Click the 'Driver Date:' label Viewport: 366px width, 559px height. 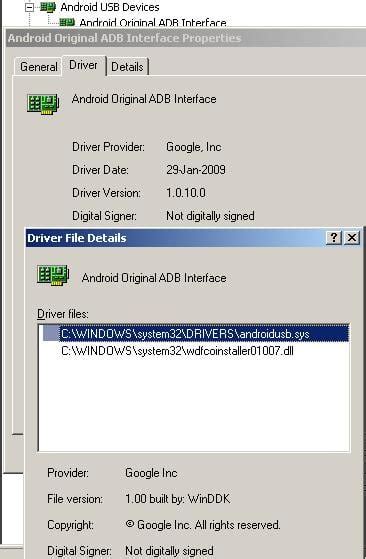point(100,170)
